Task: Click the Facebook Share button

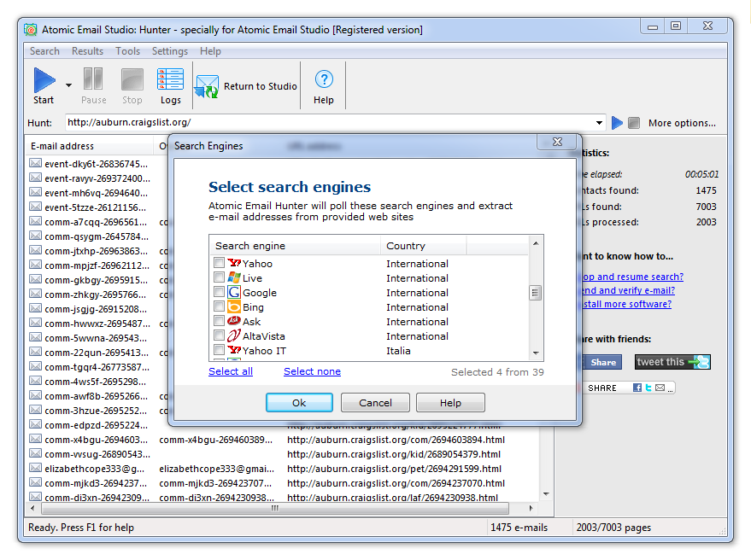Action: tap(601, 362)
